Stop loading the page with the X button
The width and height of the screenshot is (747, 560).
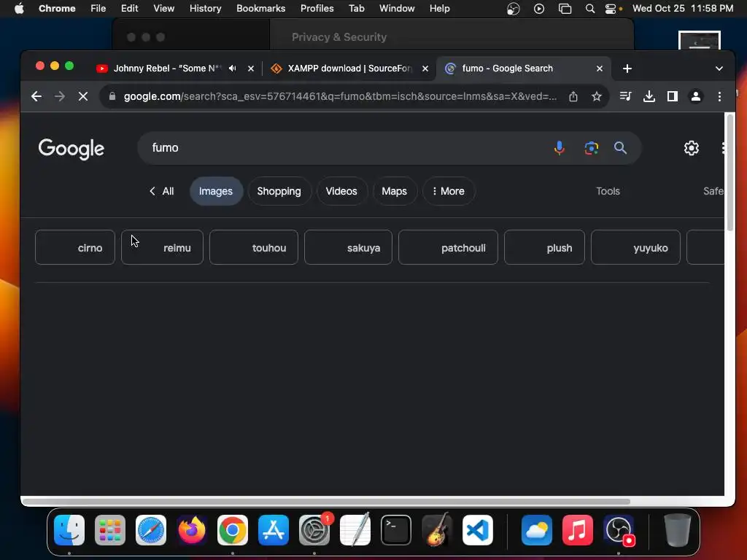(x=83, y=97)
